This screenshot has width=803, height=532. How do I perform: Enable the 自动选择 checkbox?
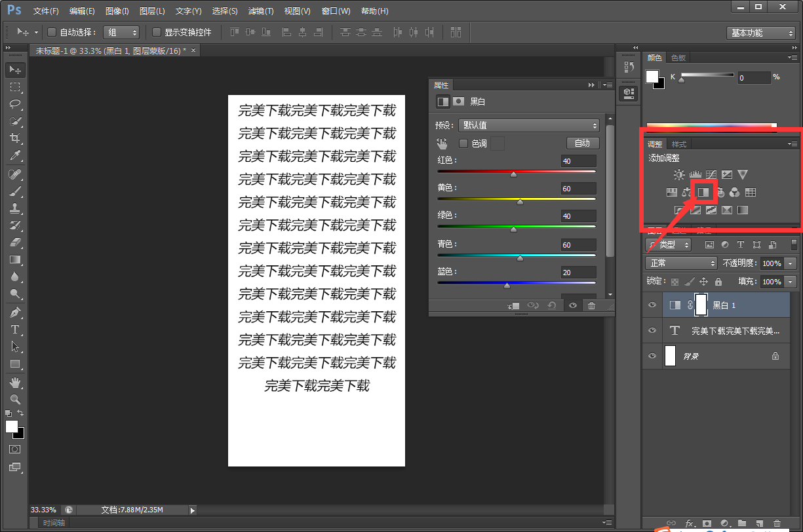(x=52, y=32)
